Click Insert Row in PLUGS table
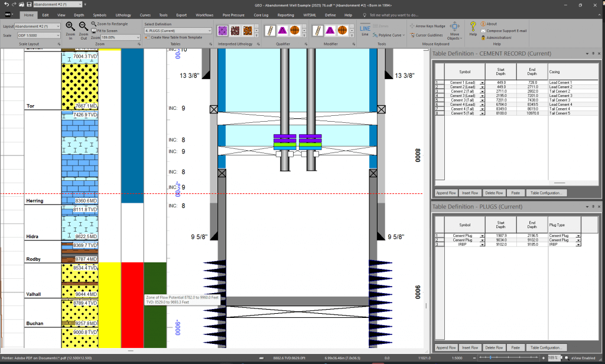Image resolution: width=605 pixels, height=364 pixels. click(x=470, y=348)
